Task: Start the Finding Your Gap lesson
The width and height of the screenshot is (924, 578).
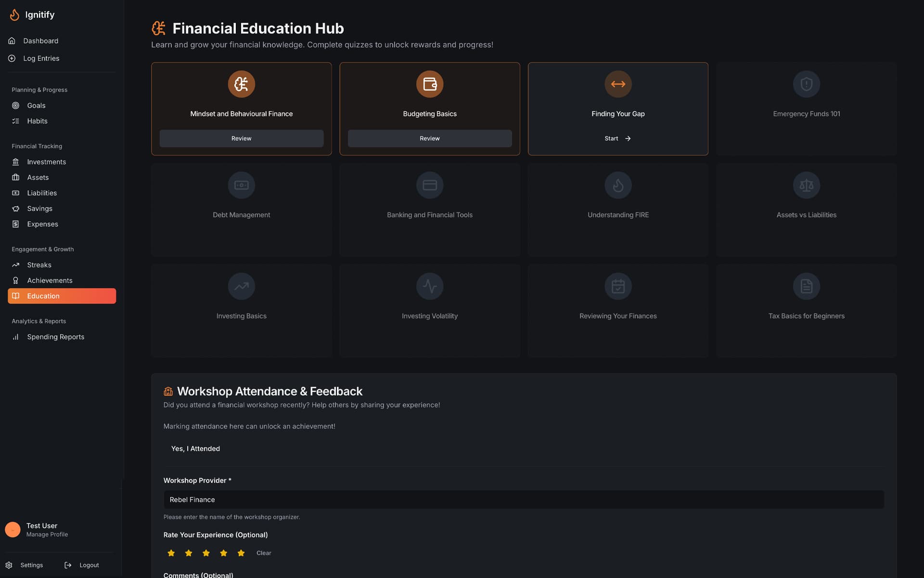Action: click(617, 138)
